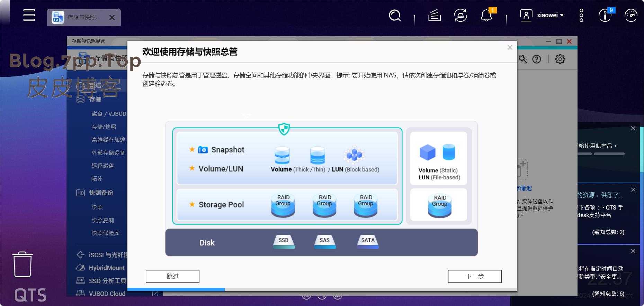Select 快照保险库 in the sidebar
Image resolution: width=644 pixels, height=306 pixels.
pyautogui.click(x=105, y=233)
